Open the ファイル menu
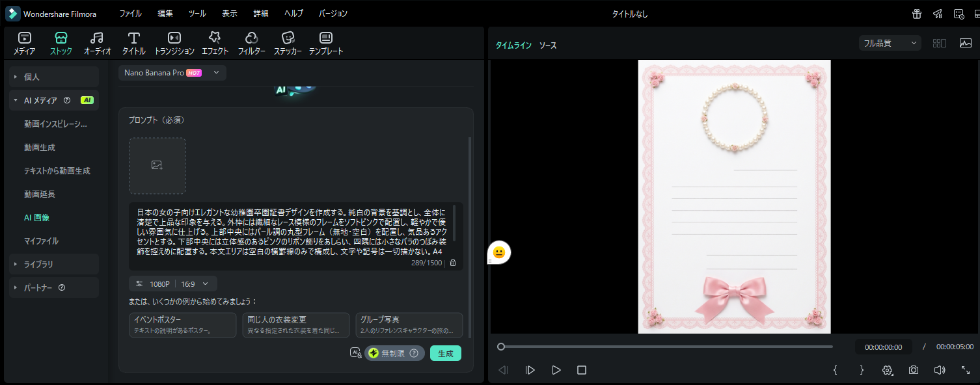The width and height of the screenshot is (980, 385). coord(130,14)
